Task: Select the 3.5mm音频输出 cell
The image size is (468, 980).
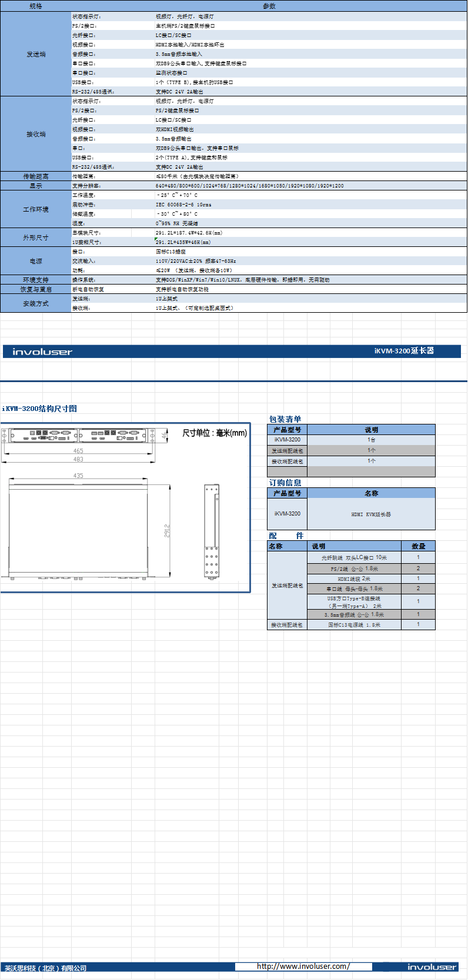Action: click(311, 139)
